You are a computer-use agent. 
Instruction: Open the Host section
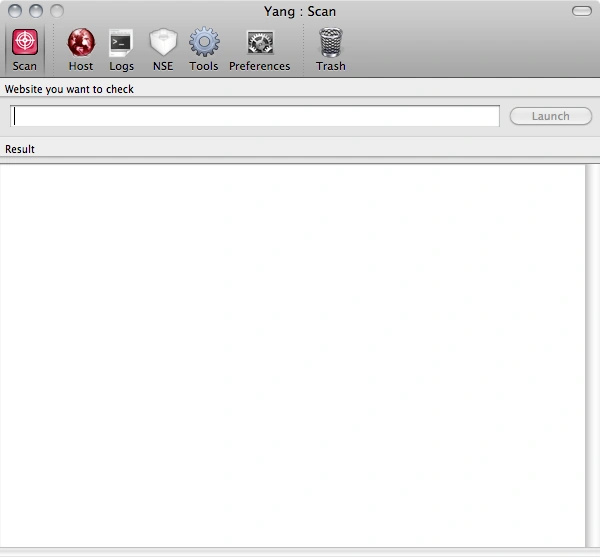pyautogui.click(x=81, y=49)
